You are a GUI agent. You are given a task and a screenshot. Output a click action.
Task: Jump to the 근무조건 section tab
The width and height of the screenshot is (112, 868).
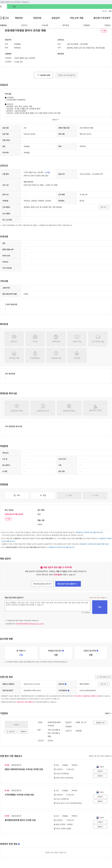[x=24, y=25]
